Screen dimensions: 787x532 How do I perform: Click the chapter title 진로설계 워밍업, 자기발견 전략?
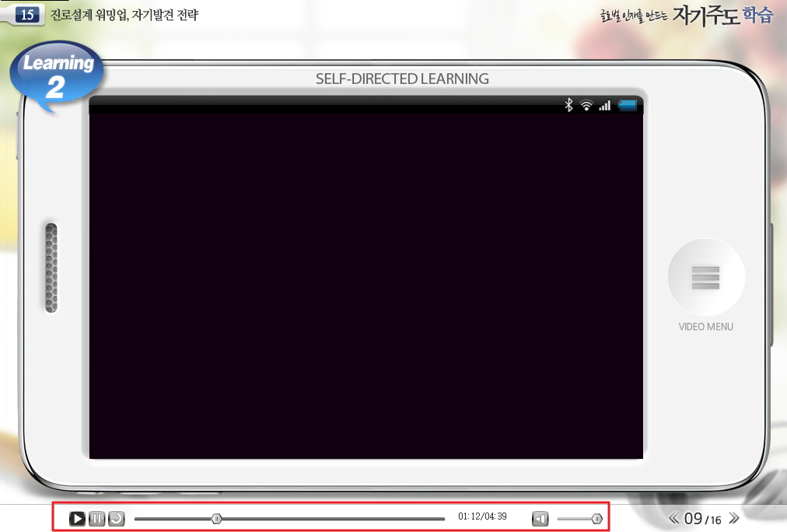pyautogui.click(x=124, y=15)
